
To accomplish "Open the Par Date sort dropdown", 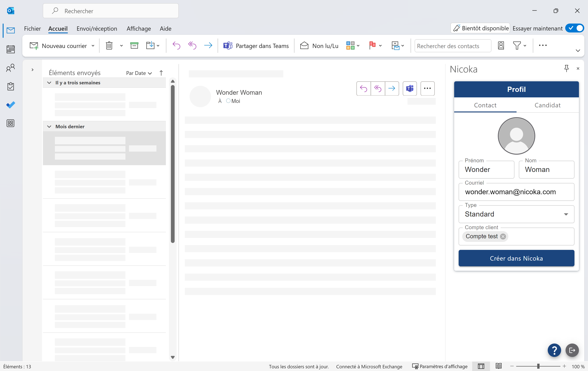I will (x=139, y=73).
